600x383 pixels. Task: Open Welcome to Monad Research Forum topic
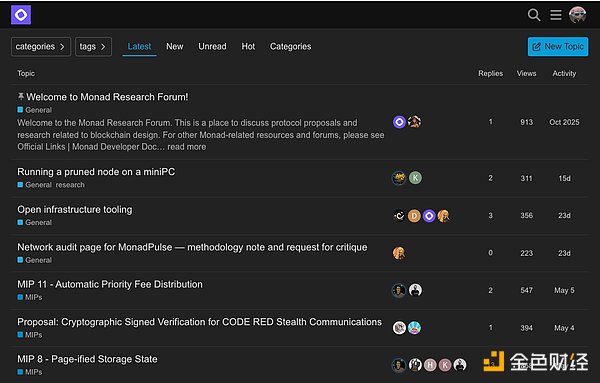pyautogui.click(x=107, y=97)
